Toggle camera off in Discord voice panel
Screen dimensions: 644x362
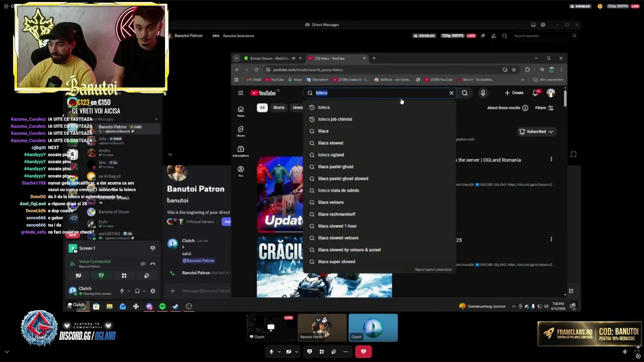pyautogui.click(x=78, y=276)
